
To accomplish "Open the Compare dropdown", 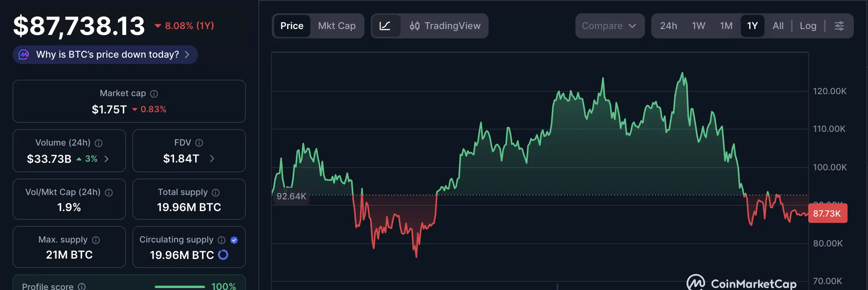I will [609, 26].
